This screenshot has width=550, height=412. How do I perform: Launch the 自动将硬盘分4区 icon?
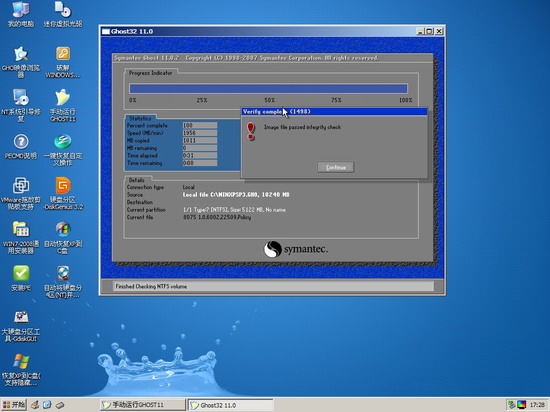tap(63, 282)
